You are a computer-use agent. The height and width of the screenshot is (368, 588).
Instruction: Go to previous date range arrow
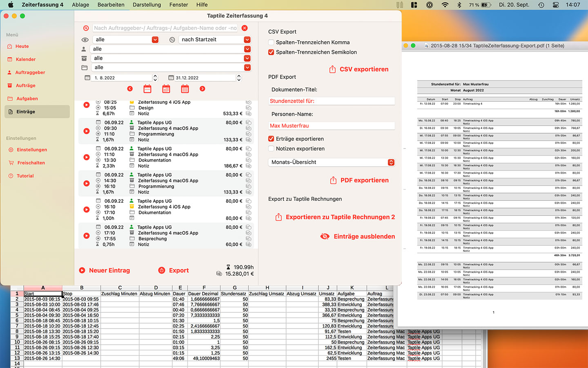(130, 89)
